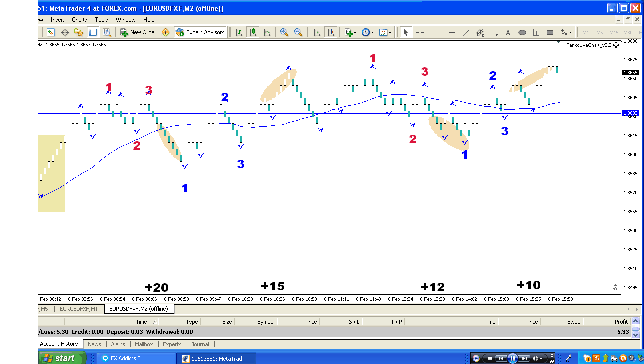Select the Fibonacci Retracement tool
Image resolution: width=644 pixels, height=364 pixels.
click(494, 32)
